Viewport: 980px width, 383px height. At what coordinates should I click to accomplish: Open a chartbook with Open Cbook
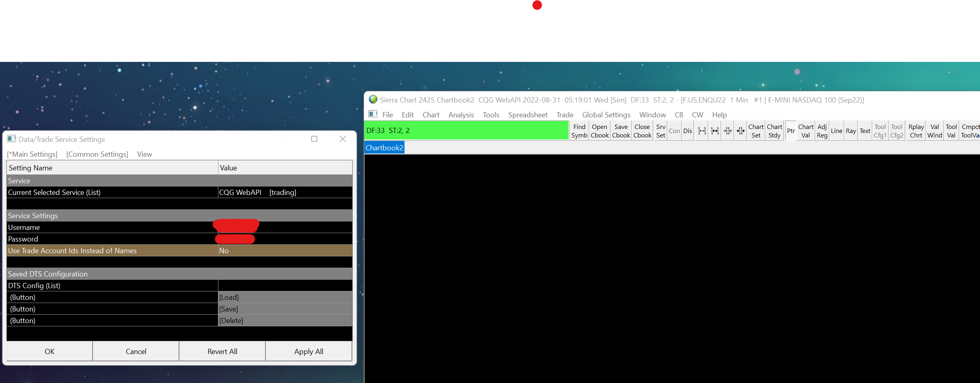tap(600, 131)
